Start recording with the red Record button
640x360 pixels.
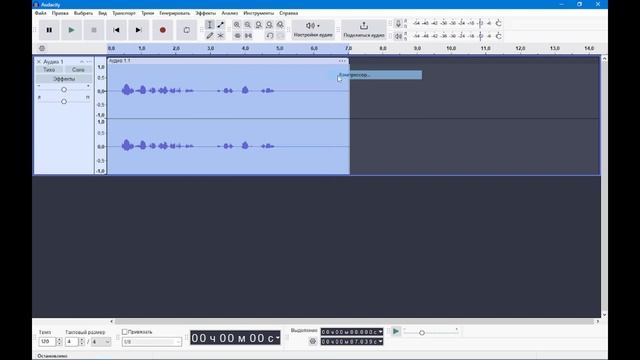[162, 30]
